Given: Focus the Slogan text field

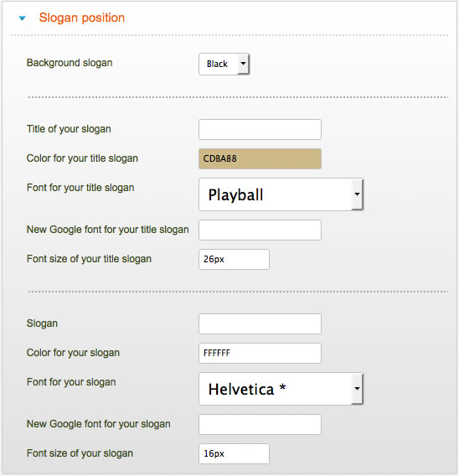Looking at the screenshot, I should click(260, 324).
